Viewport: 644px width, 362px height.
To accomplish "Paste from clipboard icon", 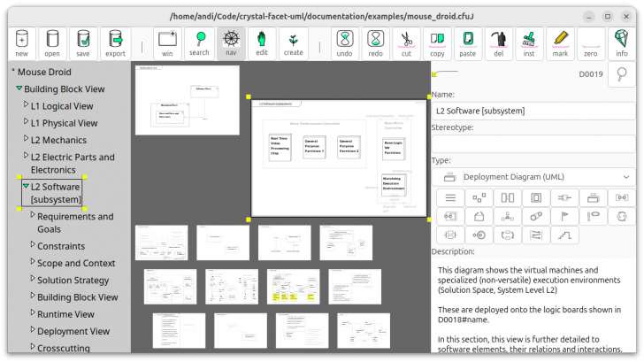I will point(468,43).
